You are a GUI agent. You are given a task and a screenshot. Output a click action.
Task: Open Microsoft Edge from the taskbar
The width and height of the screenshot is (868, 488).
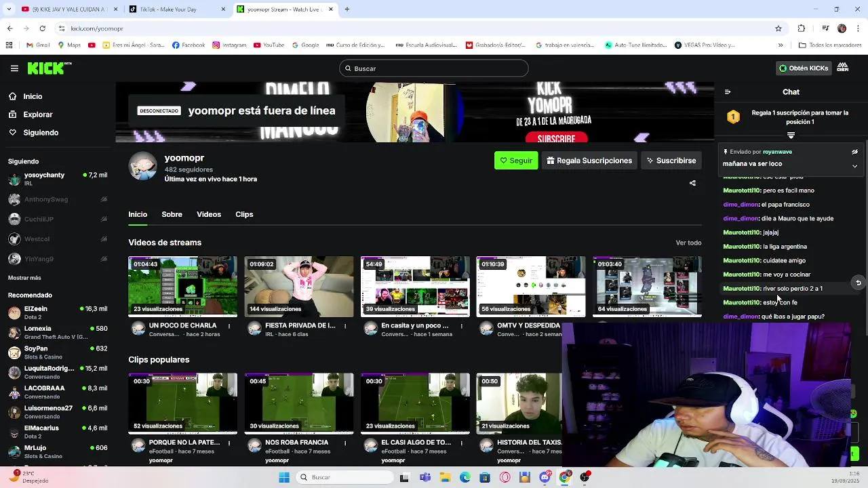click(465, 477)
